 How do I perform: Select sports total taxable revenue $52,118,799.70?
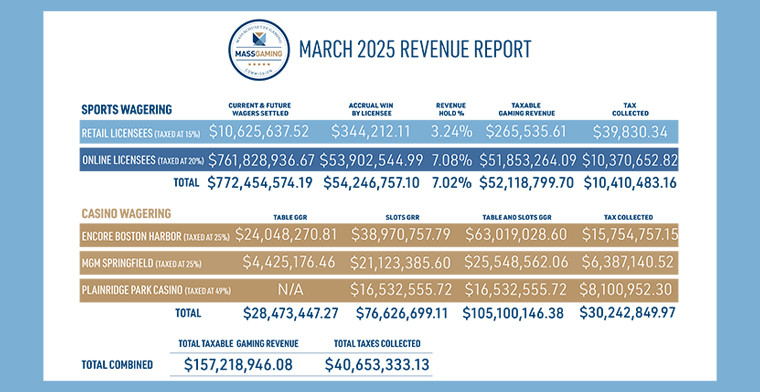526,182
